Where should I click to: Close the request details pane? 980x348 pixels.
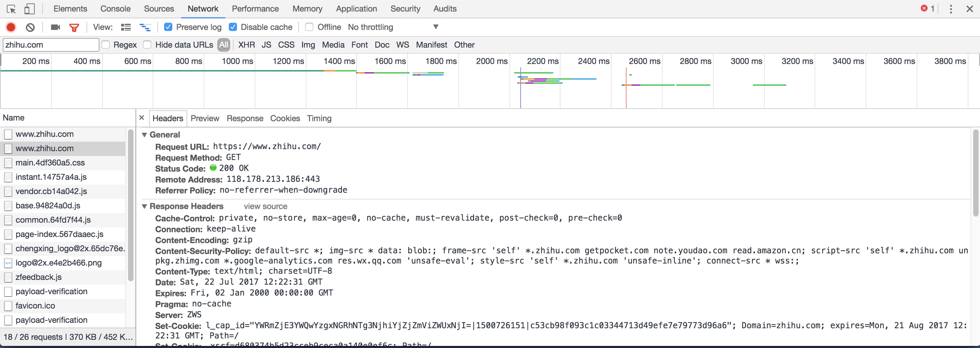[142, 118]
